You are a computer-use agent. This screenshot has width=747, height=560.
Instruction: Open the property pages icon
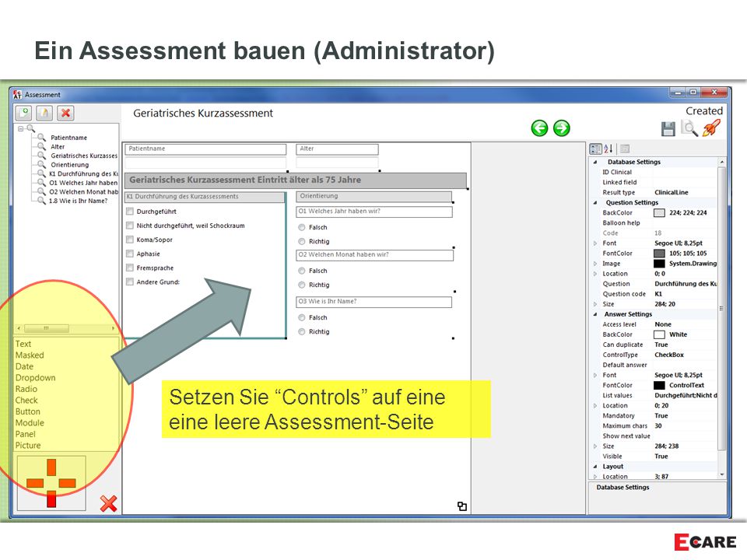[x=625, y=149]
